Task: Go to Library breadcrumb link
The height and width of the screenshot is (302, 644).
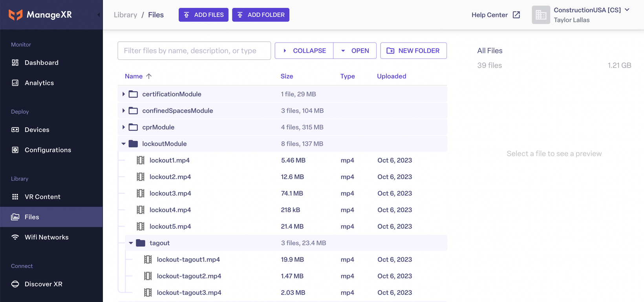Action: tap(125, 15)
